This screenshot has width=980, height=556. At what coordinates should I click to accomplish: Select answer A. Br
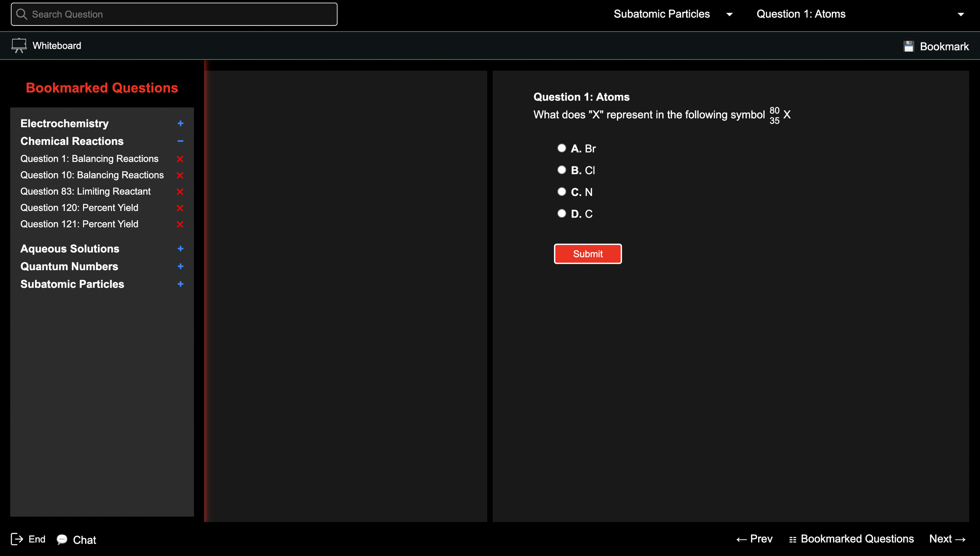(x=561, y=148)
